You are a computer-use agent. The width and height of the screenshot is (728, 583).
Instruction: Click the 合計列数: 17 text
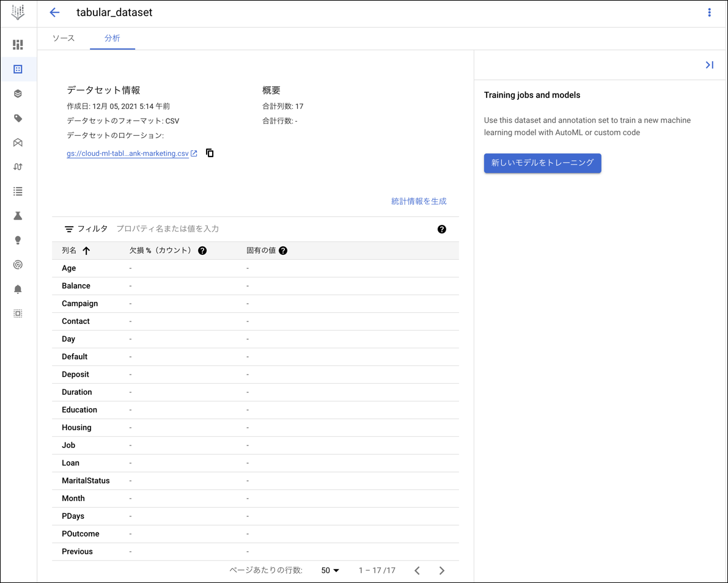[x=283, y=106]
